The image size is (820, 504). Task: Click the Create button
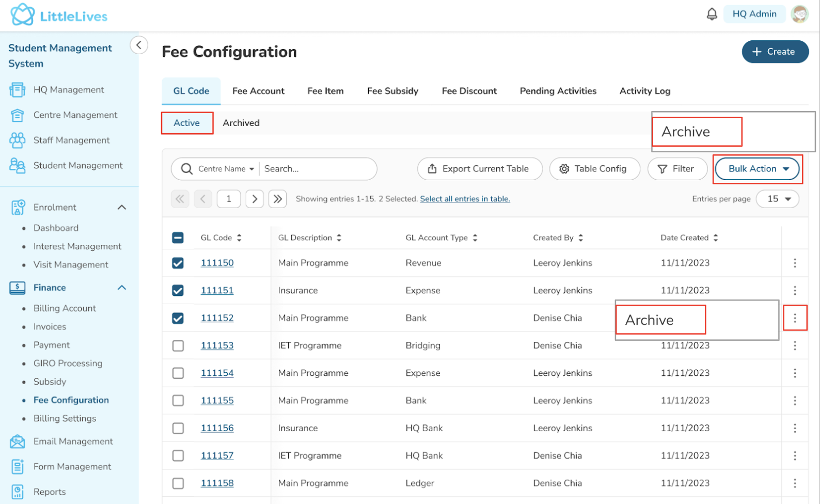tap(775, 52)
